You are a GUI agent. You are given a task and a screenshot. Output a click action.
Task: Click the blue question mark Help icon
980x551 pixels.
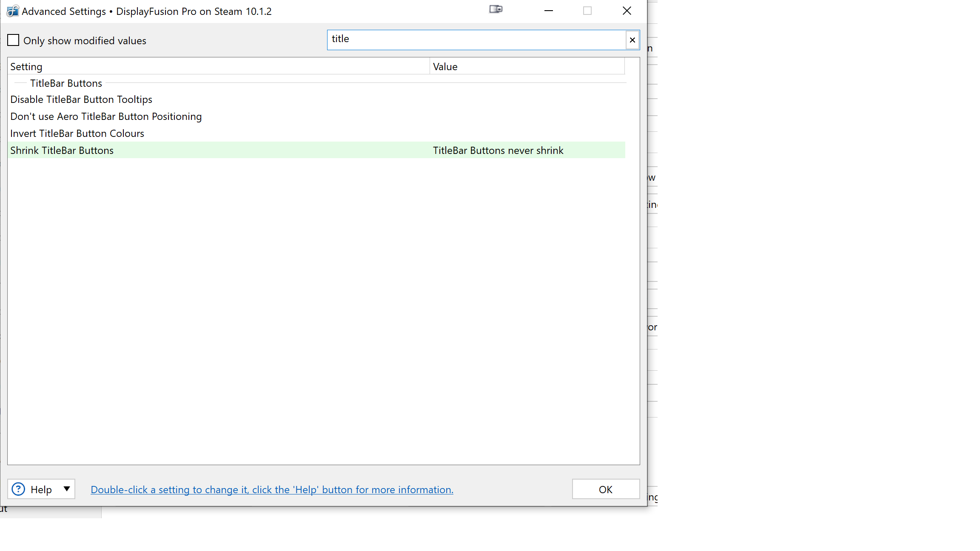[x=18, y=489]
